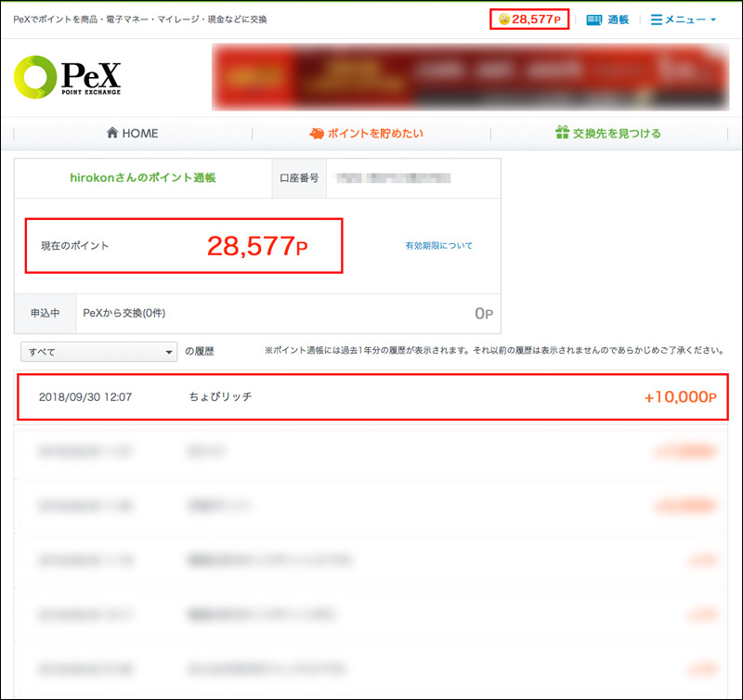Viewport: 743px width, 700px height.
Task: Click the 申込中 cell
Action: click(x=45, y=313)
